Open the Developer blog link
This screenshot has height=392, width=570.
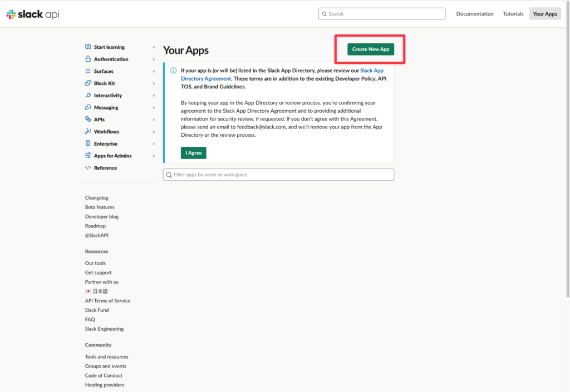[102, 217]
